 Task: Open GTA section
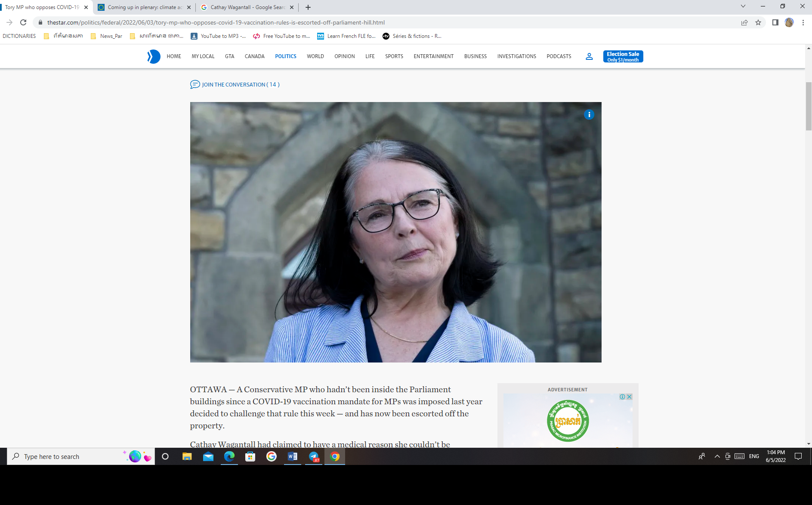click(230, 56)
